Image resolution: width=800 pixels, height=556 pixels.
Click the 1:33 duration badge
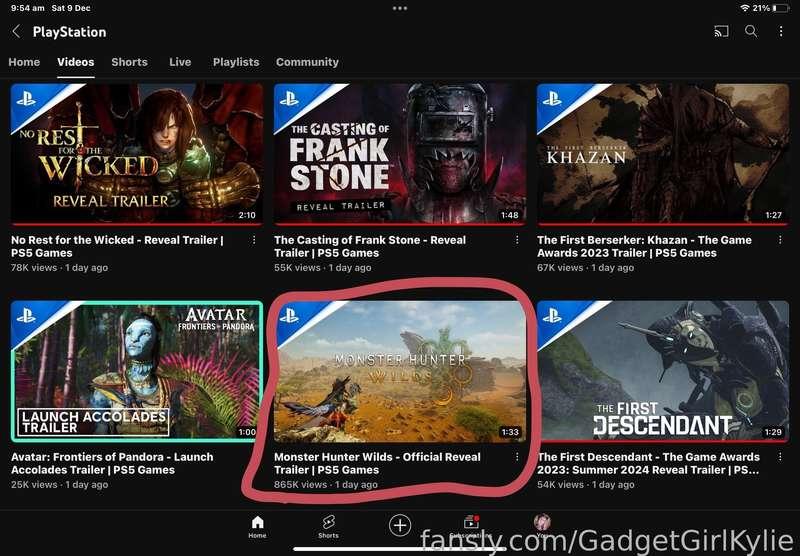point(510,432)
